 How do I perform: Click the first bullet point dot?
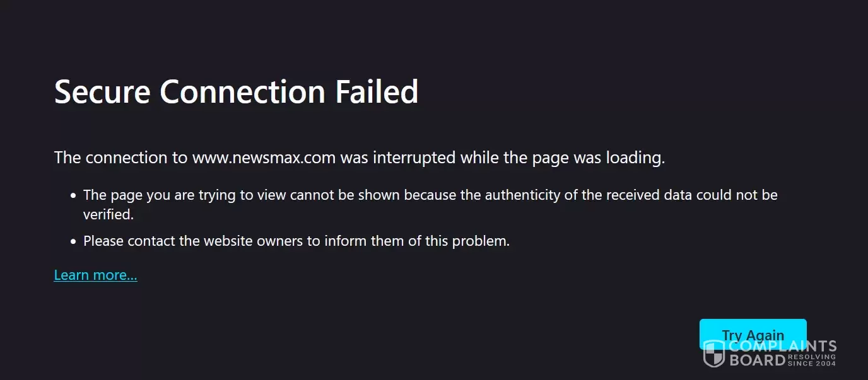74,195
